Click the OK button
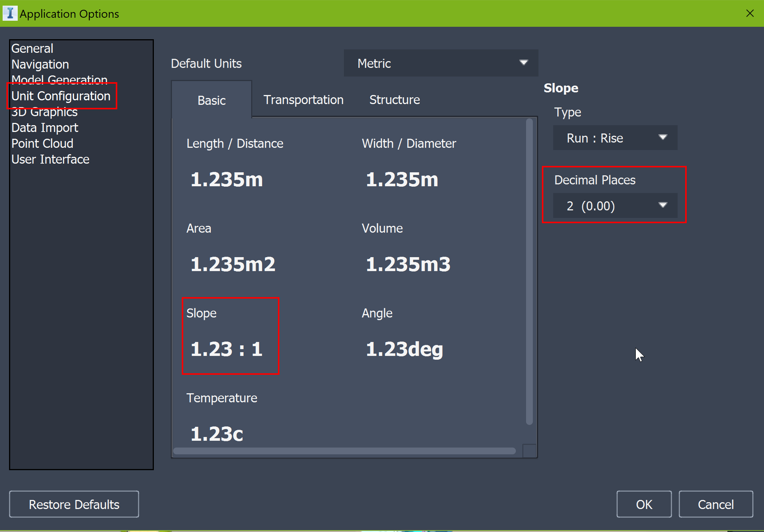The image size is (764, 532). pos(643,504)
